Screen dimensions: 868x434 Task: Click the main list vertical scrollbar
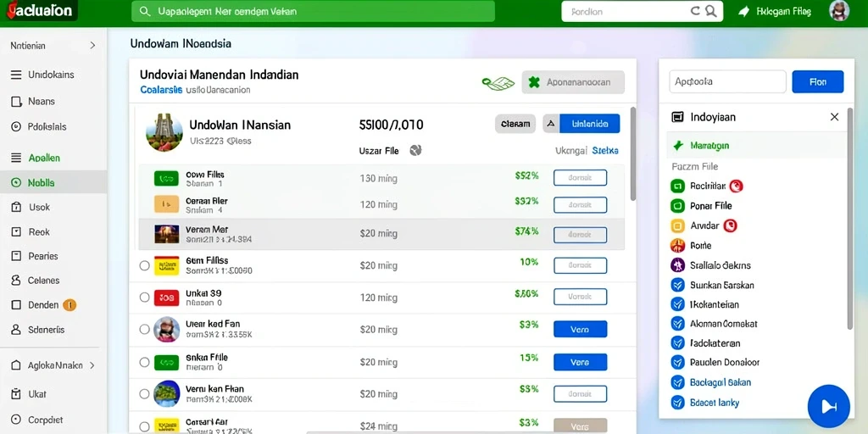point(632,154)
